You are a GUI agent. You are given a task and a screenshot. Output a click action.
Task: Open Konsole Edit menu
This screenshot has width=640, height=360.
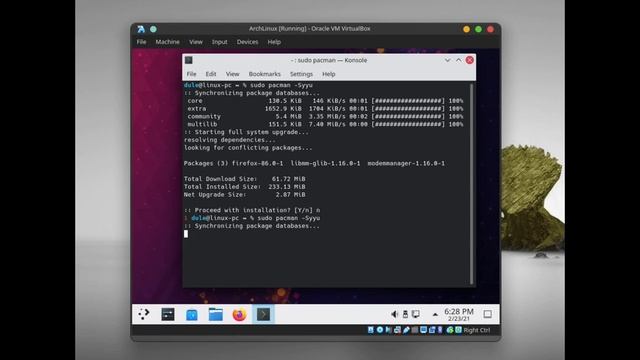(211, 74)
